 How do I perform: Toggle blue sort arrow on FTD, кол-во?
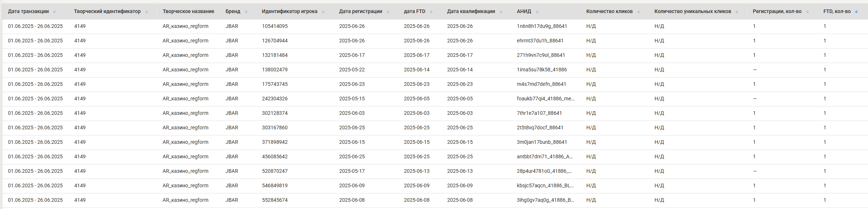856,12
